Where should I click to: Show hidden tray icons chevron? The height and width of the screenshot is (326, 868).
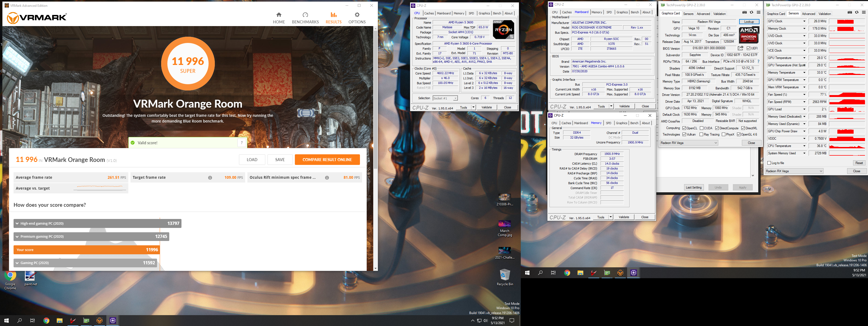(x=473, y=321)
